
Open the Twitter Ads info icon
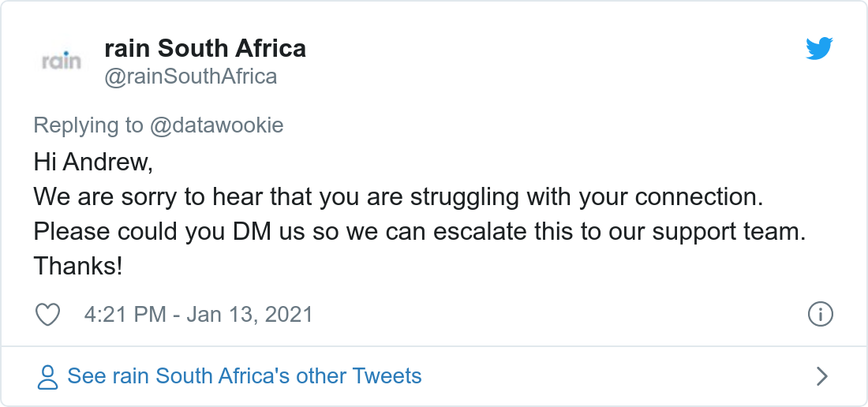pyautogui.click(x=821, y=315)
